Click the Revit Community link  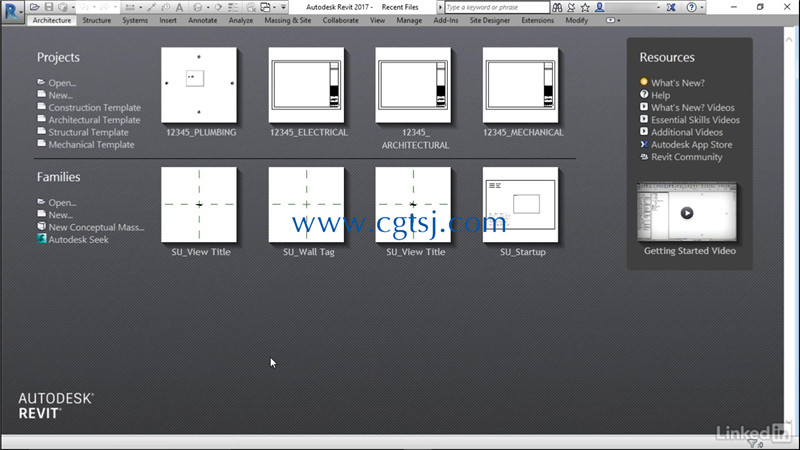point(686,157)
